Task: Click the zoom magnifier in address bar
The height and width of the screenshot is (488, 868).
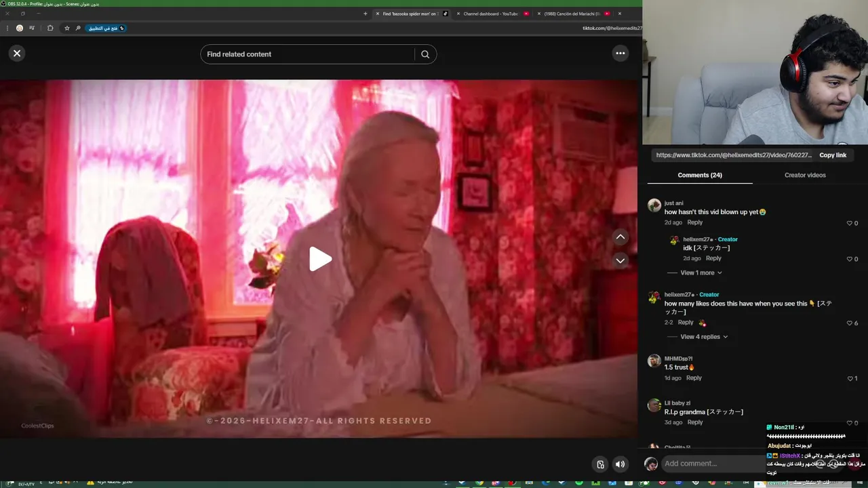Action: tap(78, 28)
